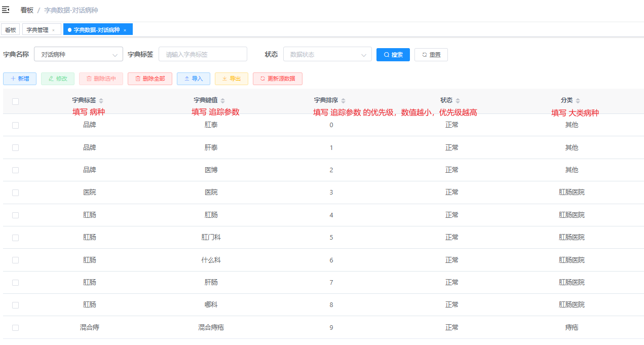Close the 字典管理 tab with its x icon
This screenshot has height=345, width=644.
point(53,30)
